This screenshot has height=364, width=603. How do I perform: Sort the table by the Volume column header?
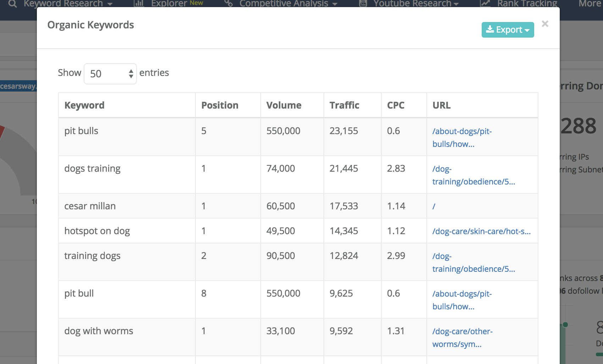pos(283,105)
